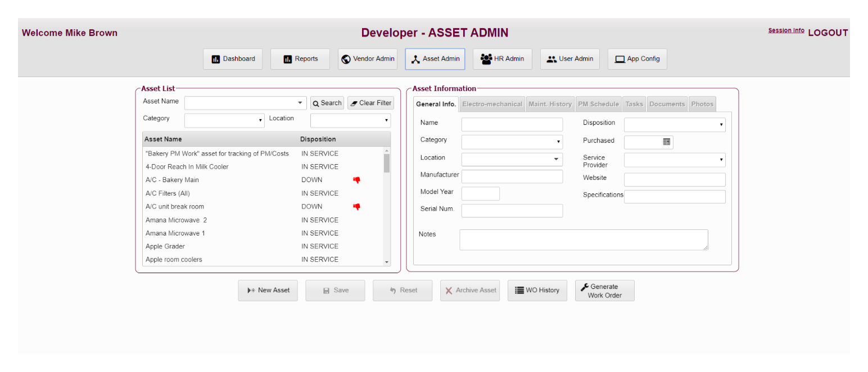Click the asset Name input field
This screenshot has width=868, height=372.
[512, 124]
